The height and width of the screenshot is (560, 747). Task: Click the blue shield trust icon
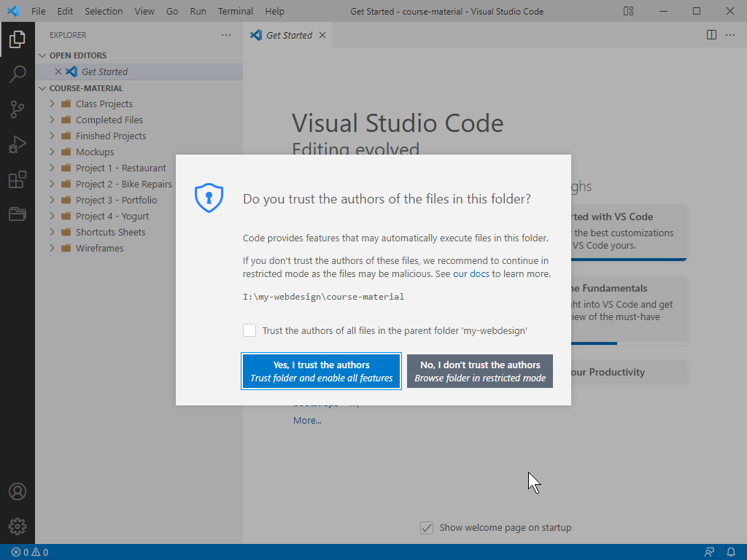[x=209, y=198]
